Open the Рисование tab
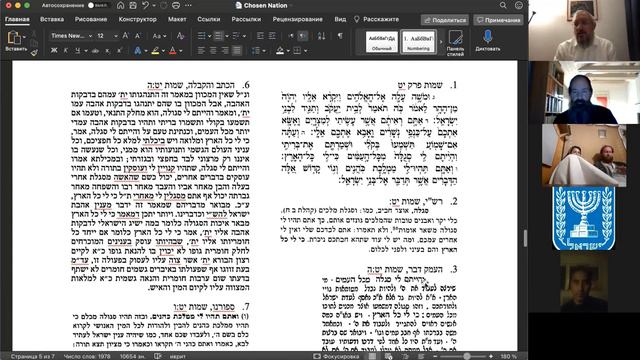Image resolution: width=640 pixels, height=360 pixels. pos(91,19)
